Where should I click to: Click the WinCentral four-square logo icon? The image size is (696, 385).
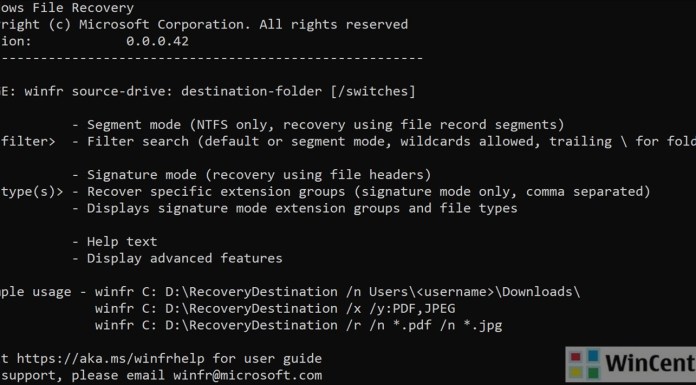click(583, 364)
